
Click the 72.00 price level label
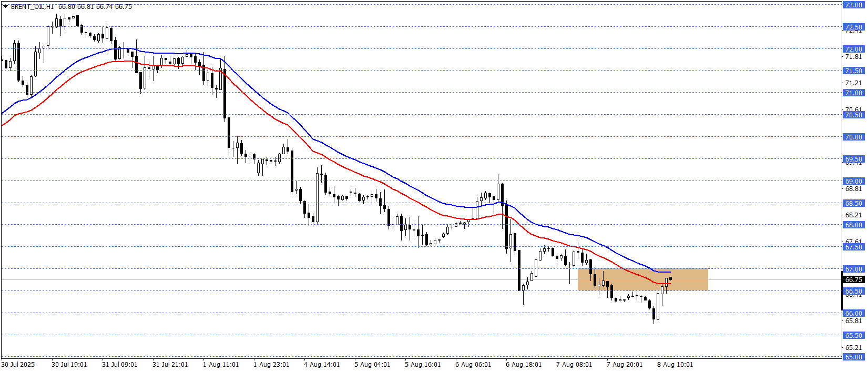(x=853, y=49)
